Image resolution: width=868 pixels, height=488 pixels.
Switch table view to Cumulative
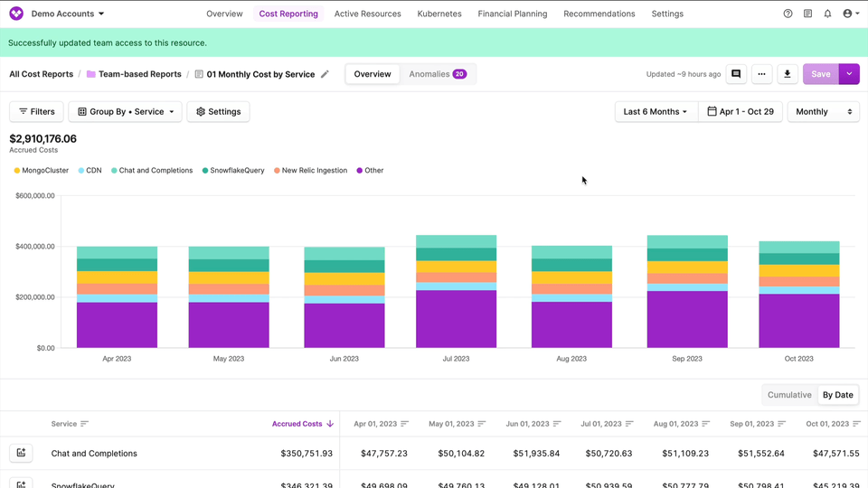coord(789,395)
